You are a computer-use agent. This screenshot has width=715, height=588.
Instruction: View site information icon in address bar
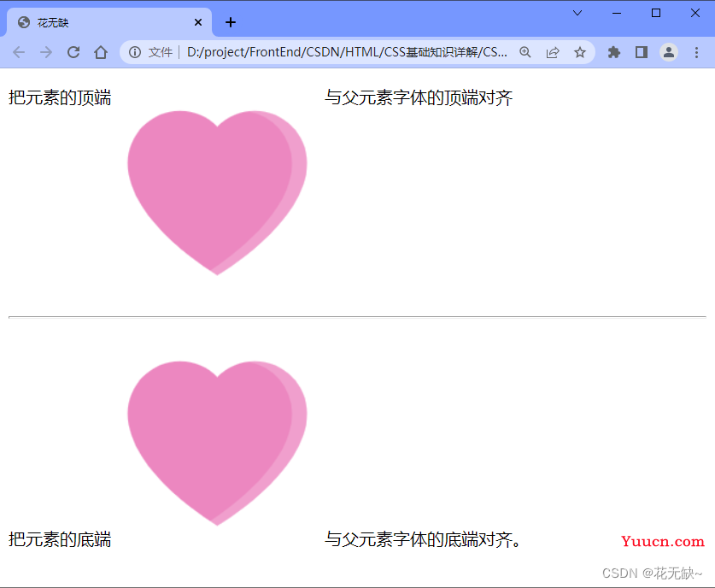coord(134,52)
